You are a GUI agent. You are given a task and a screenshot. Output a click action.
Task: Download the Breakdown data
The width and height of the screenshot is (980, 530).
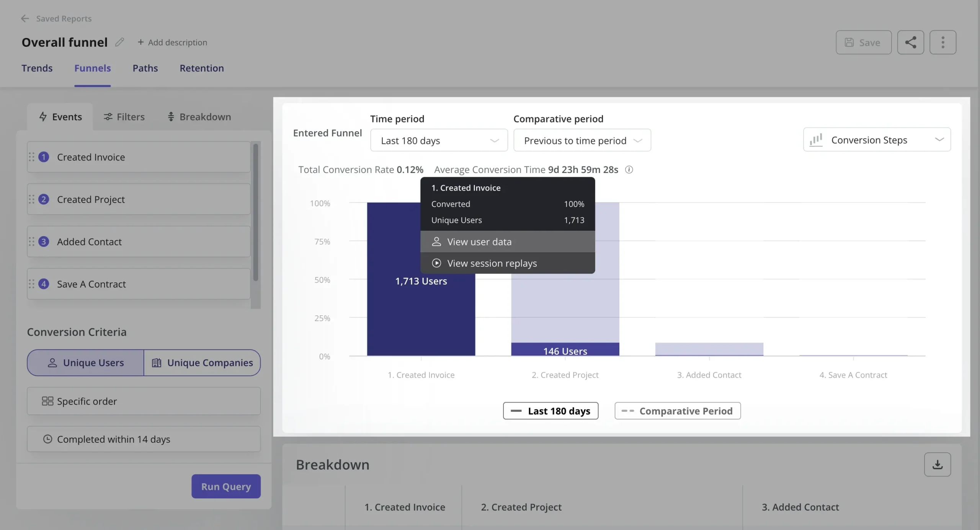[937, 464]
